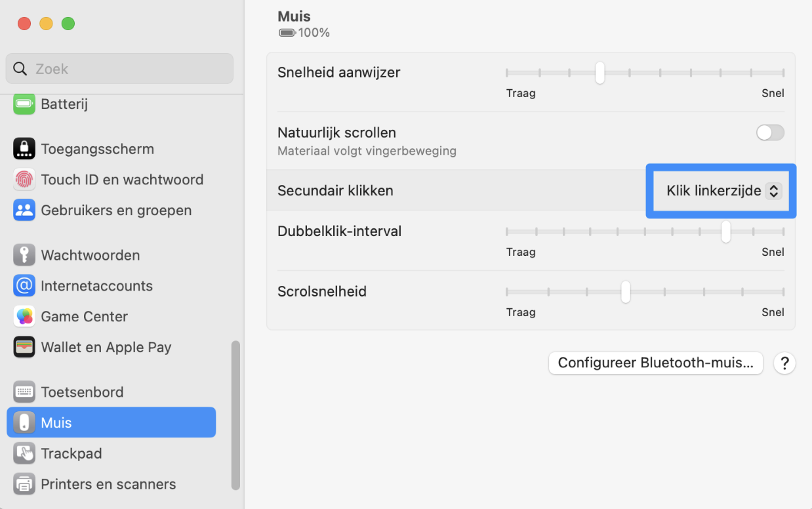The image size is (812, 509).
Task: Open the Wallet en Apple Pay icon
Action: pyautogui.click(x=24, y=348)
